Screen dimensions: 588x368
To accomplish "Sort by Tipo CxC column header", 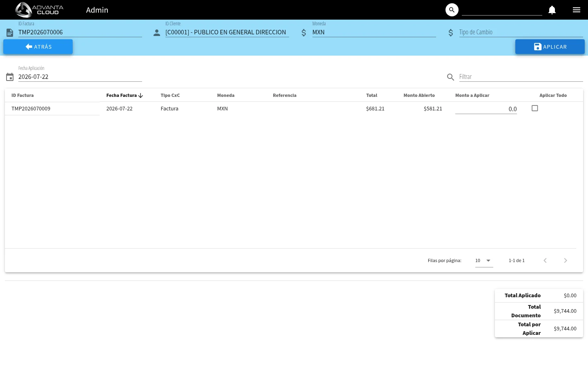I will point(170,95).
